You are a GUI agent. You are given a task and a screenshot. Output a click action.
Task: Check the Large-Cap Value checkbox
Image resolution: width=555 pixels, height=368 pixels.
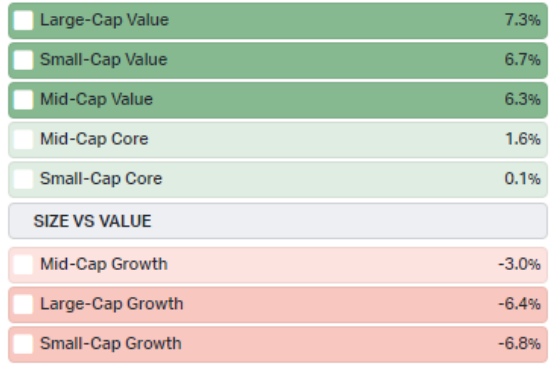coord(23,21)
